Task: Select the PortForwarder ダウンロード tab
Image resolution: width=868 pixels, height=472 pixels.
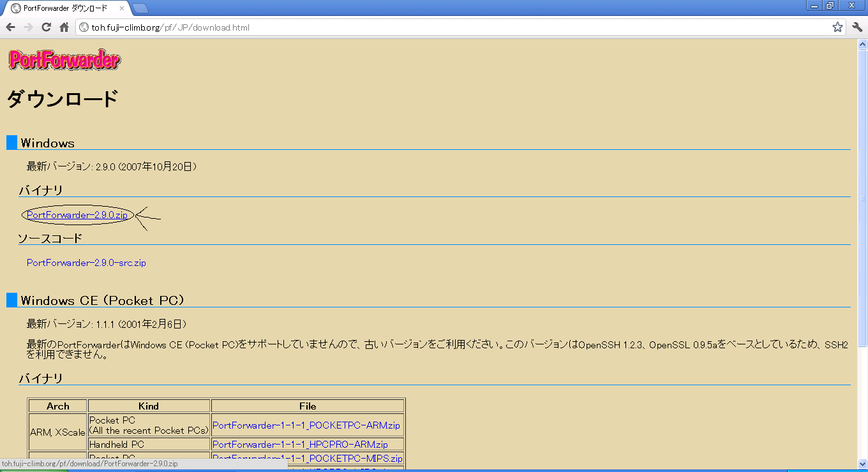Action: coord(66,8)
